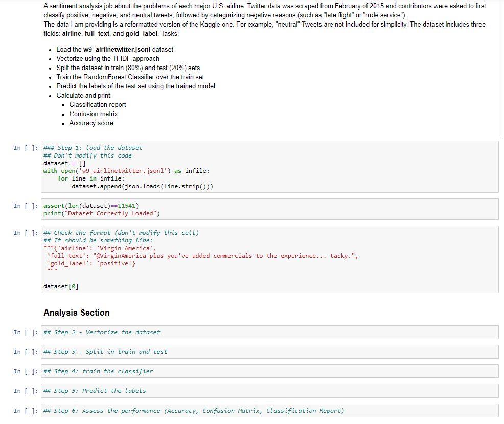504x424 pixels.
Task: Click the Step 5 predict labels cell
Action: (x=204, y=391)
